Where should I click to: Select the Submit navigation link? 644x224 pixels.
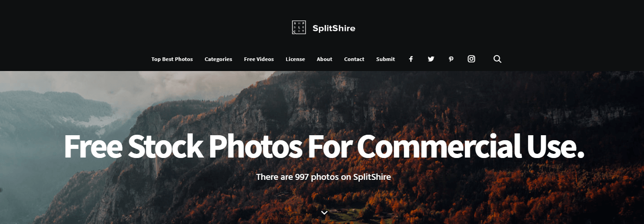pos(385,59)
